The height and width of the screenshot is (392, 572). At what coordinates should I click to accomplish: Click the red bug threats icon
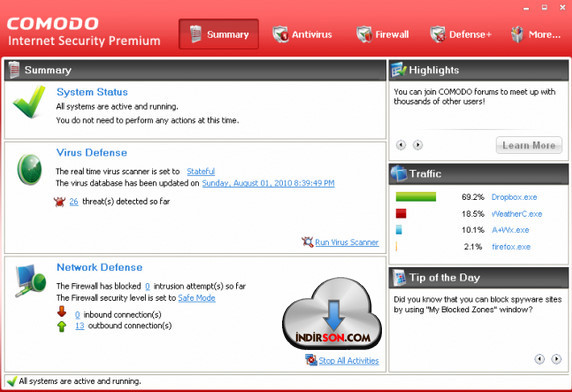click(x=59, y=202)
